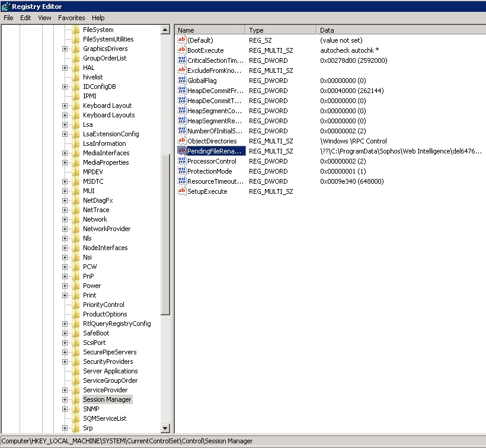Click the ObjectDirectories value icon

[182, 141]
